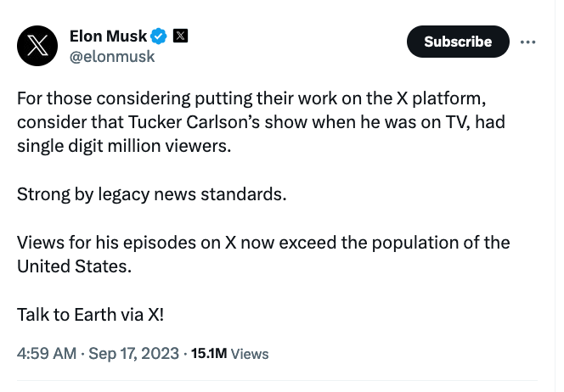Screen dimensions: 564x392
Task: Click the 'United States.' text
Action: [x=75, y=266]
